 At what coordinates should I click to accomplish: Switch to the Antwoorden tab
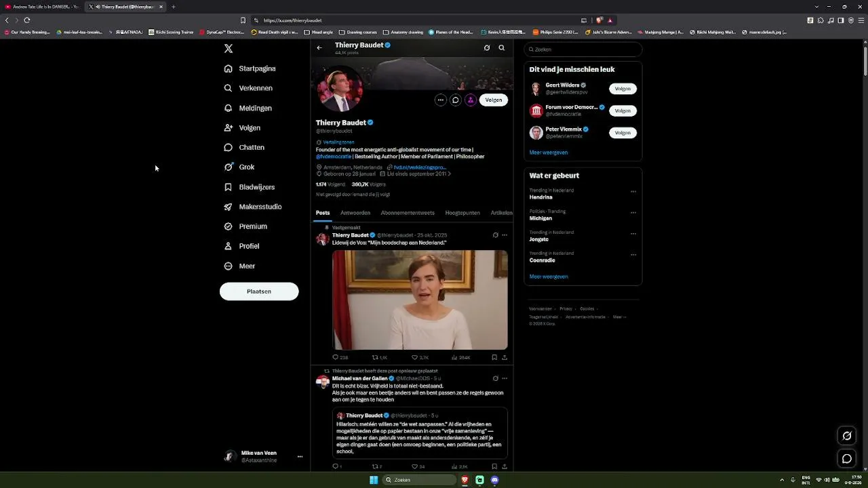pyautogui.click(x=355, y=213)
